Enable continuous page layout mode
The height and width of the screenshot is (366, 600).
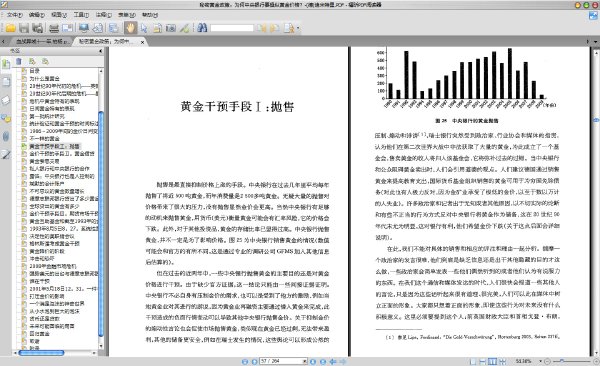point(483,361)
